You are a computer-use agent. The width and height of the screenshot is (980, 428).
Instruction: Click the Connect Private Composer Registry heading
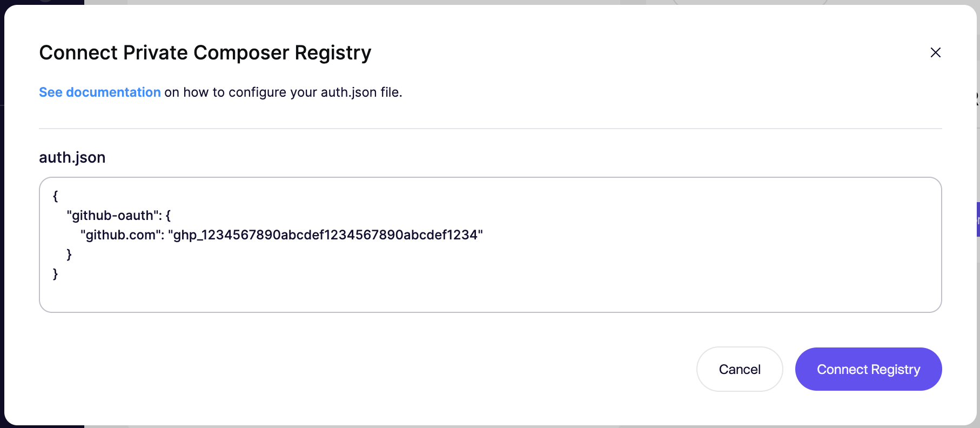(x=205, y=53)
